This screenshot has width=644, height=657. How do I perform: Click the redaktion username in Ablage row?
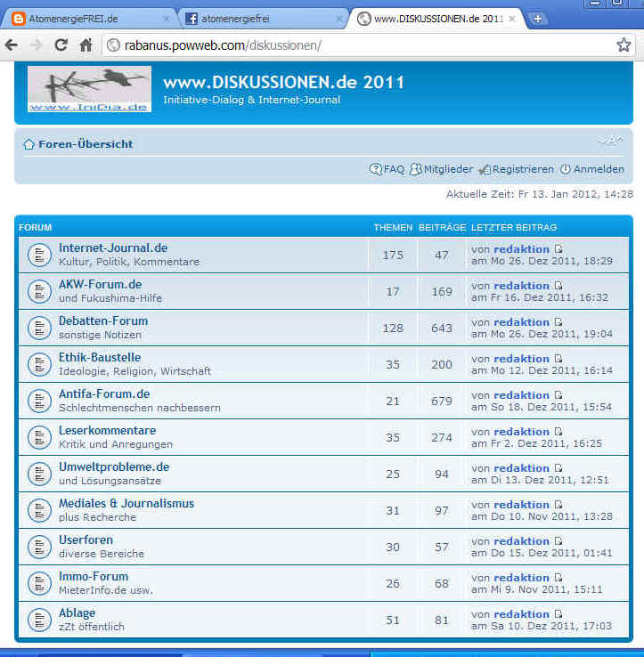pyautogui.click(x=522, y=614)
